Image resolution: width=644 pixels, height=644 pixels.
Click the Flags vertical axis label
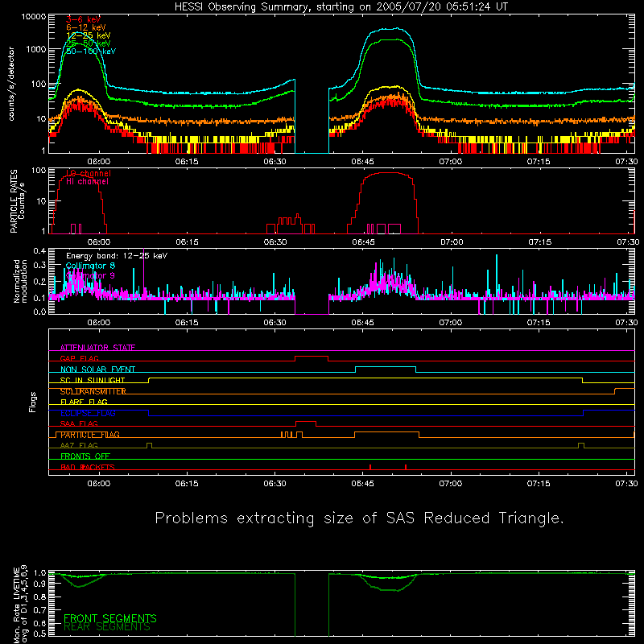pyautogui.click(x=33, y=402)
